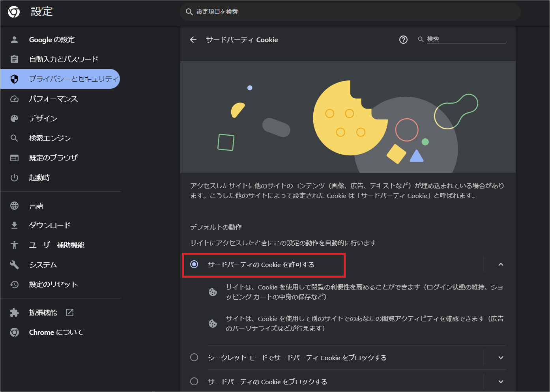Expand the Cookie をブロックする option chevron
Viewport: 550px width, 392px height.
(501, 382)
